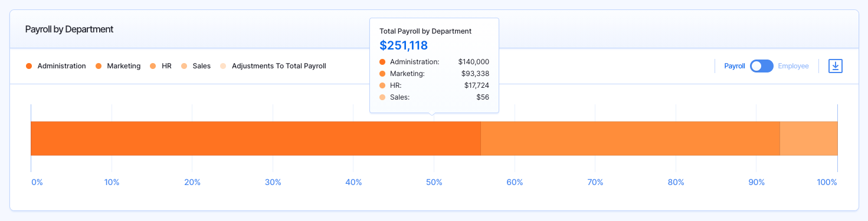
Task: Click the $251,118 total in the tooltip
Action: click(404, 45)
